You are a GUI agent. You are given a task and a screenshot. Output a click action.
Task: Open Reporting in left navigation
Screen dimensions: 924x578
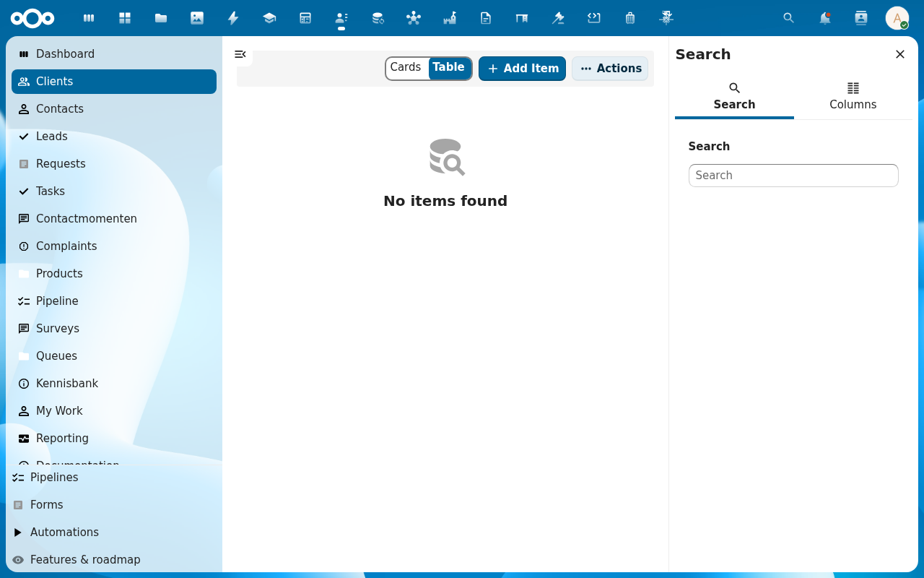click(x=114, y=439)
